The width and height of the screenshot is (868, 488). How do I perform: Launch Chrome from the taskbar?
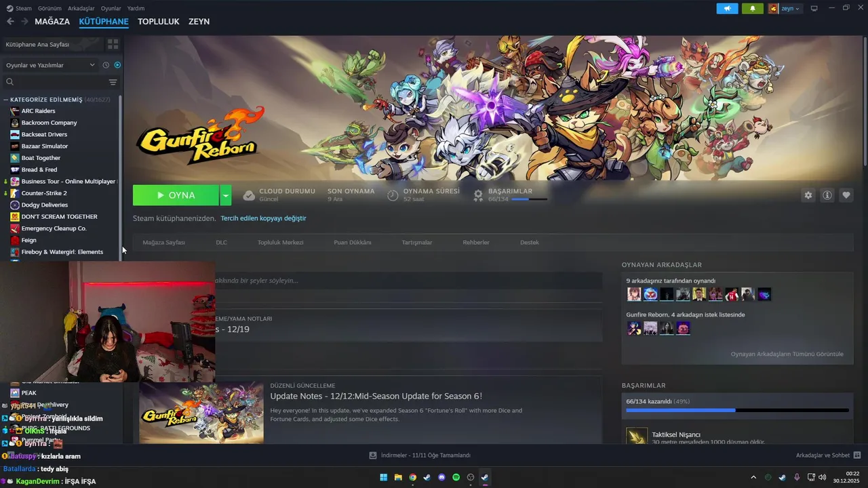[412, 477]
